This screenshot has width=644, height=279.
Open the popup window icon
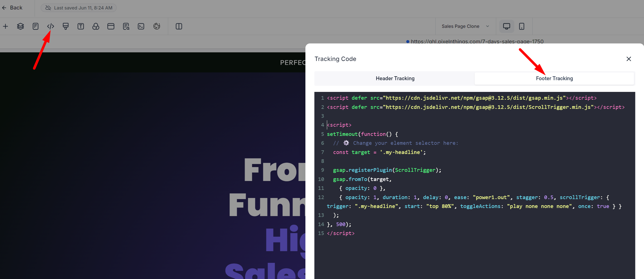111,26
